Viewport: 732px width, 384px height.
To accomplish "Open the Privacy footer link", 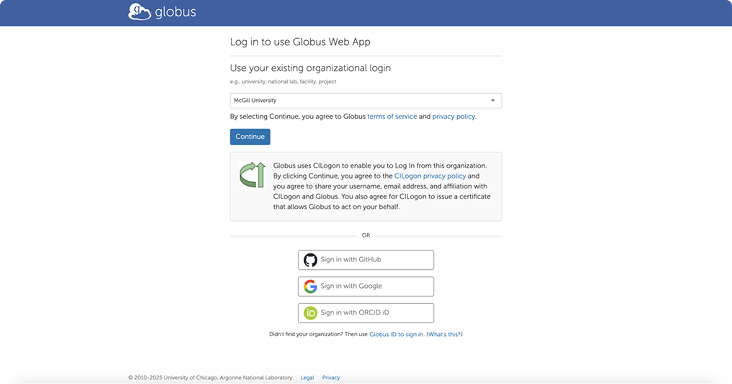I will point(331,378).
